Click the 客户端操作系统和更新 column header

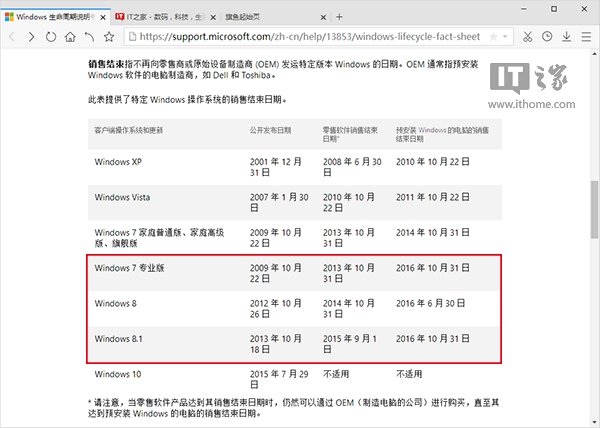(x=129, y=130)
